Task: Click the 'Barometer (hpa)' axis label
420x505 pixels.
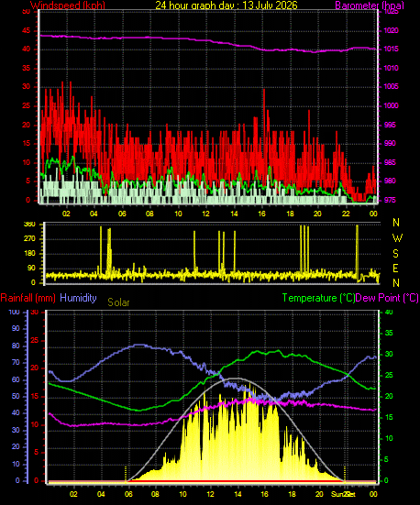Action: click(x=370, y=5)
